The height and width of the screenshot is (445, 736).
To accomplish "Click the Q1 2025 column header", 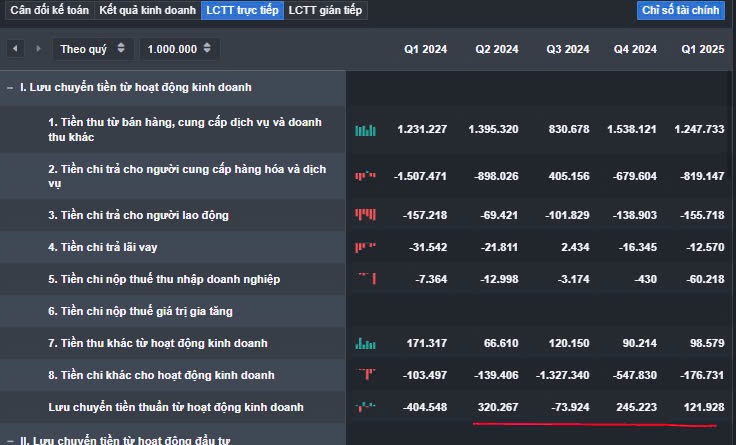I will (702, 49).
